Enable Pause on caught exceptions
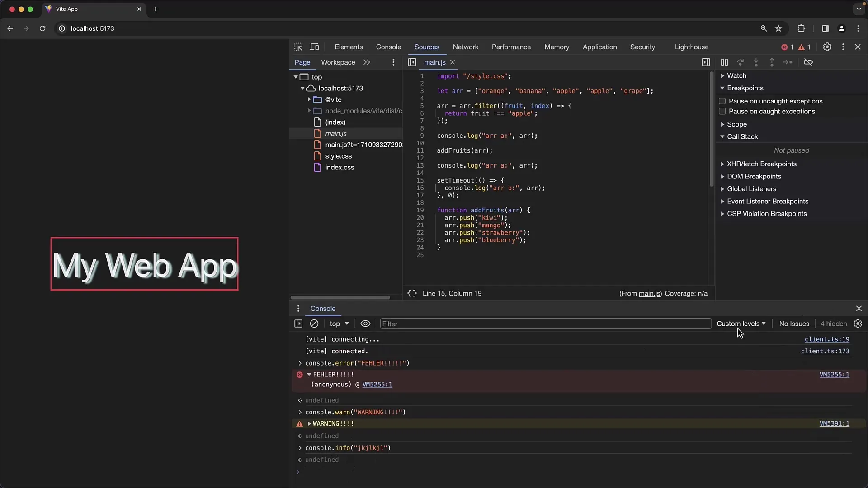Viewport: 868px width, 488px height. pos(722,112)
